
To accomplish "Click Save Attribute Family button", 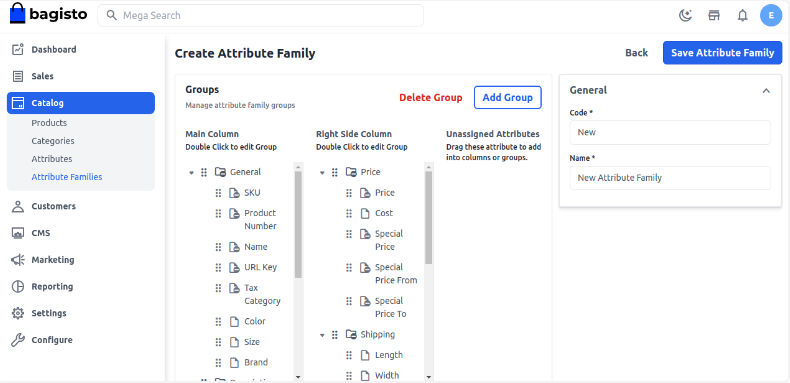I will coord(722,53).
